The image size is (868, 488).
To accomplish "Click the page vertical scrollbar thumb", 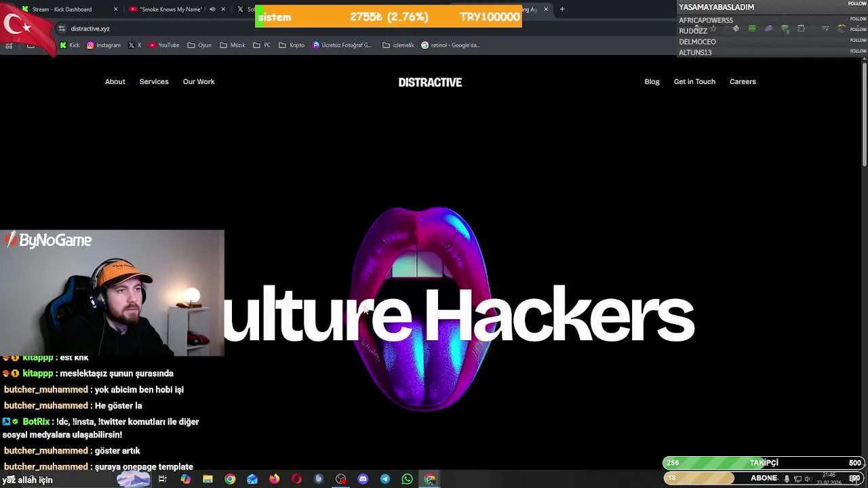I will (865, 113).
